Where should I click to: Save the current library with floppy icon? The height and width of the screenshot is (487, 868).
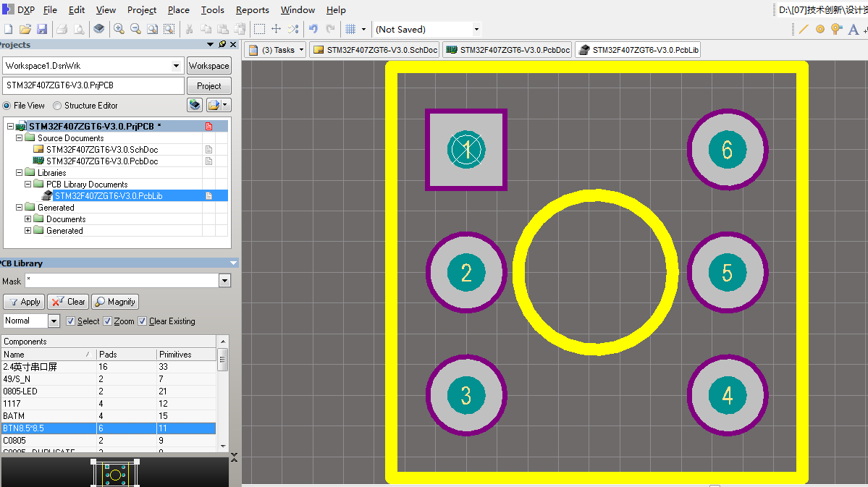point(41,30)
